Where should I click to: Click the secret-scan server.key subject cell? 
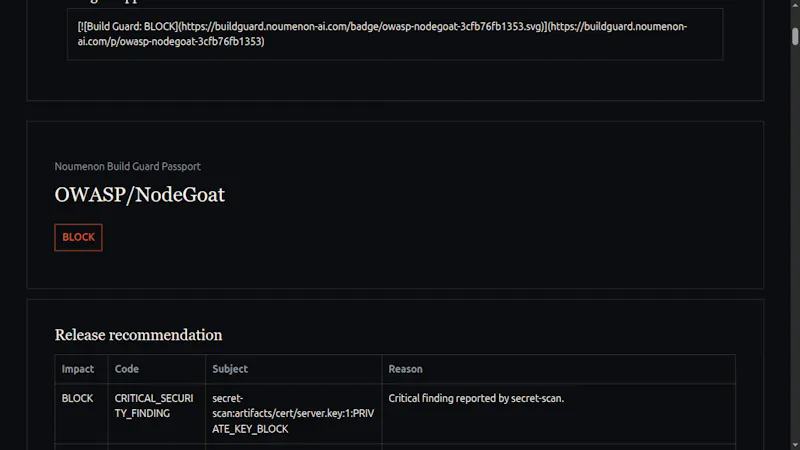click(293, 413)
